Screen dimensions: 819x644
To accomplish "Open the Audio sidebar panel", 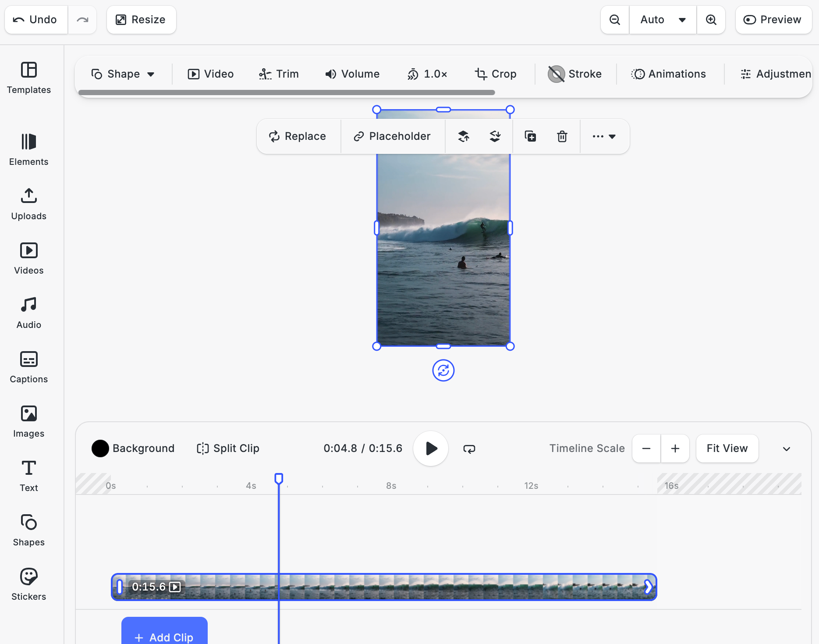I will 29,313.
